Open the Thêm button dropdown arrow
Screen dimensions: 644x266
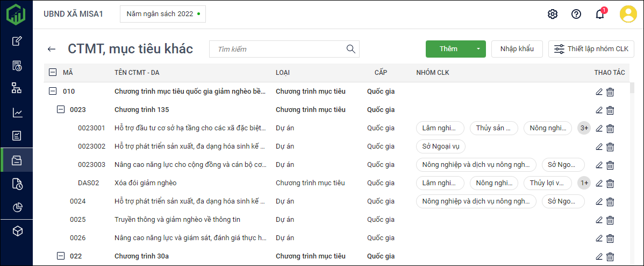click(x=478, y=49)
